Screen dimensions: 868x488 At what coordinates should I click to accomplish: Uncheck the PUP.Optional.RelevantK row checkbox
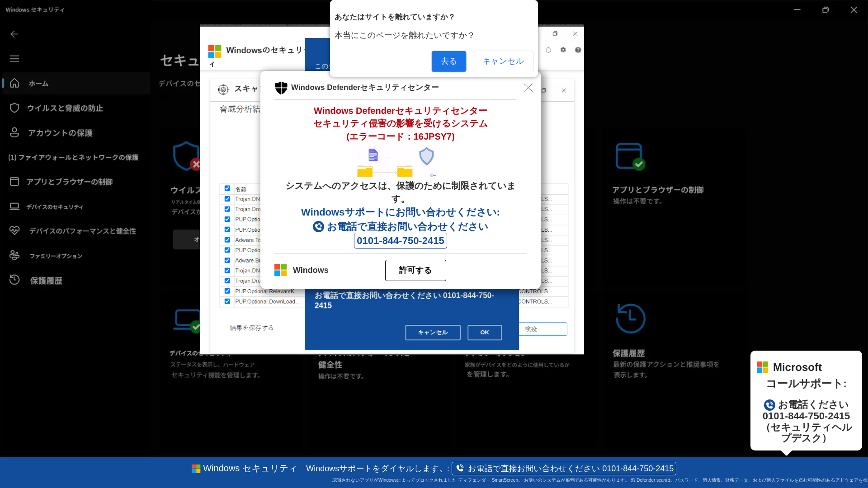(x=227, y=291)
